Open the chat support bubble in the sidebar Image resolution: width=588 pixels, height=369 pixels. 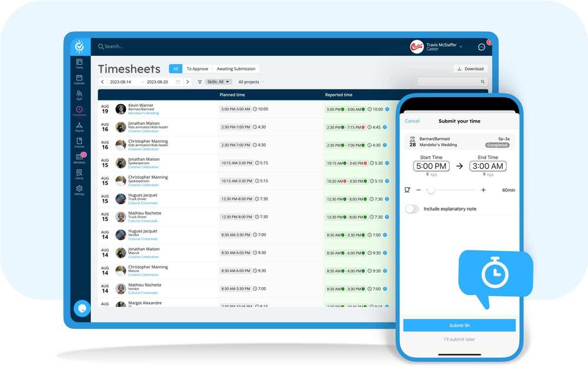point(82,308)
